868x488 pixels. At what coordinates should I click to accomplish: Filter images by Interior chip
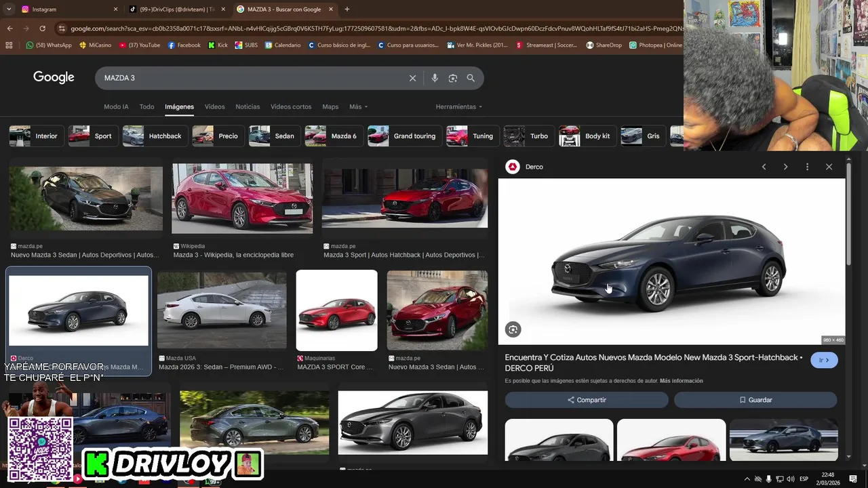click(35, 136)
